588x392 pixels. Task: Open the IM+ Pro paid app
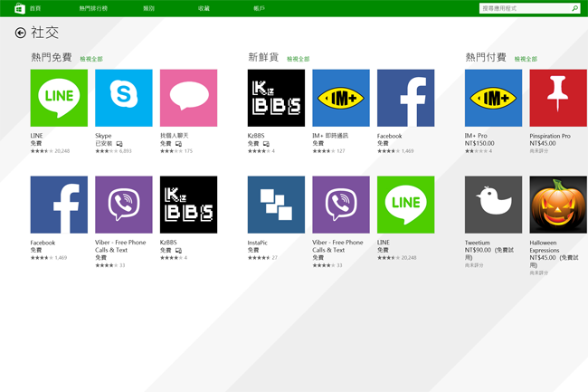tap(493, 98)
